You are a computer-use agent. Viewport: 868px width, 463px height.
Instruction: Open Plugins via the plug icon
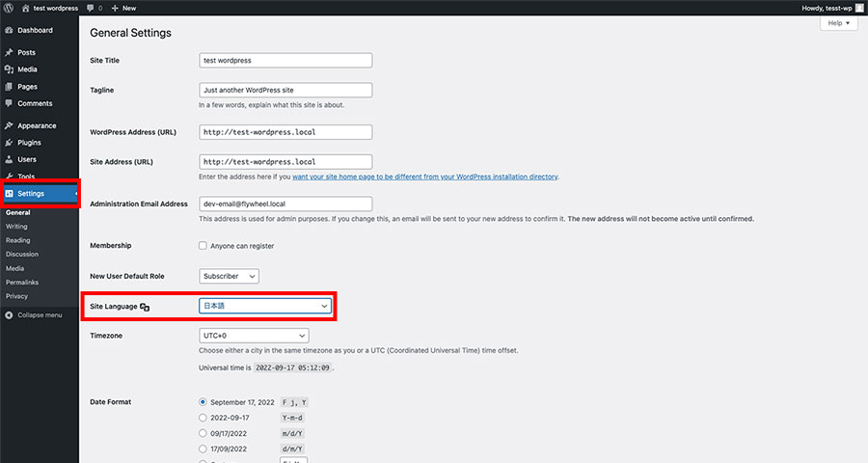[9, 143]
